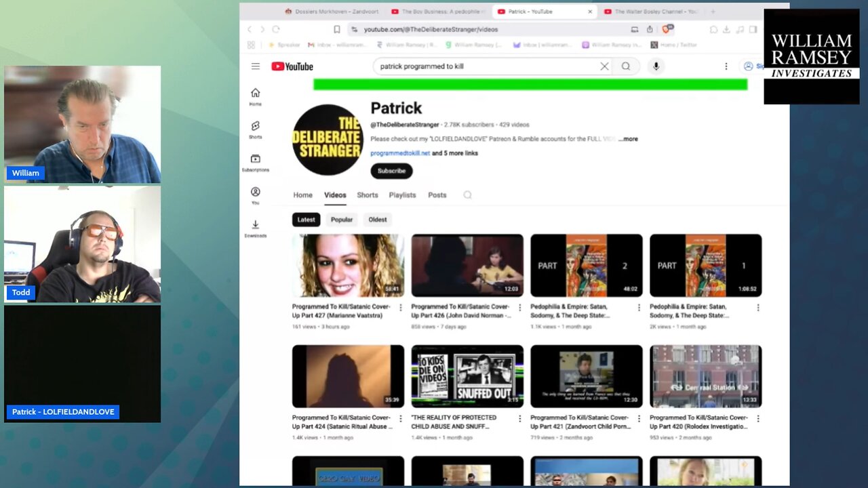Screen dimensions: 868x488
Task: Open the channel Shorts tab
Action: point(368,195)
